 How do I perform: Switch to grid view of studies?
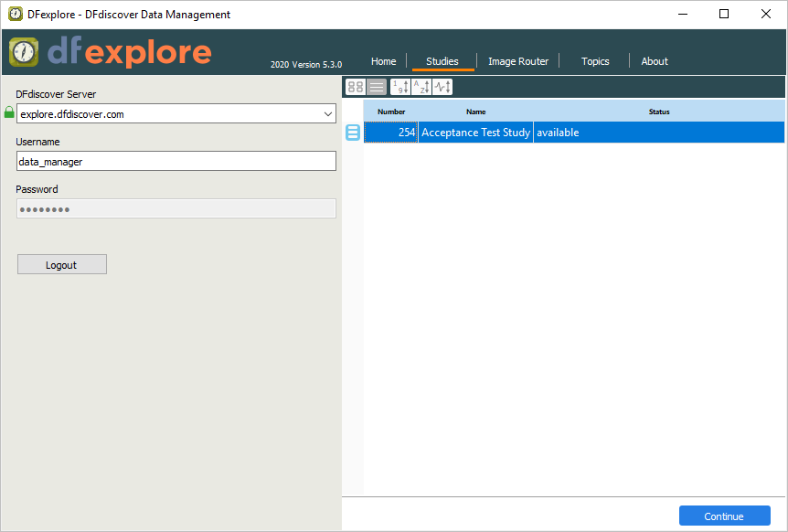coord(356,87)
